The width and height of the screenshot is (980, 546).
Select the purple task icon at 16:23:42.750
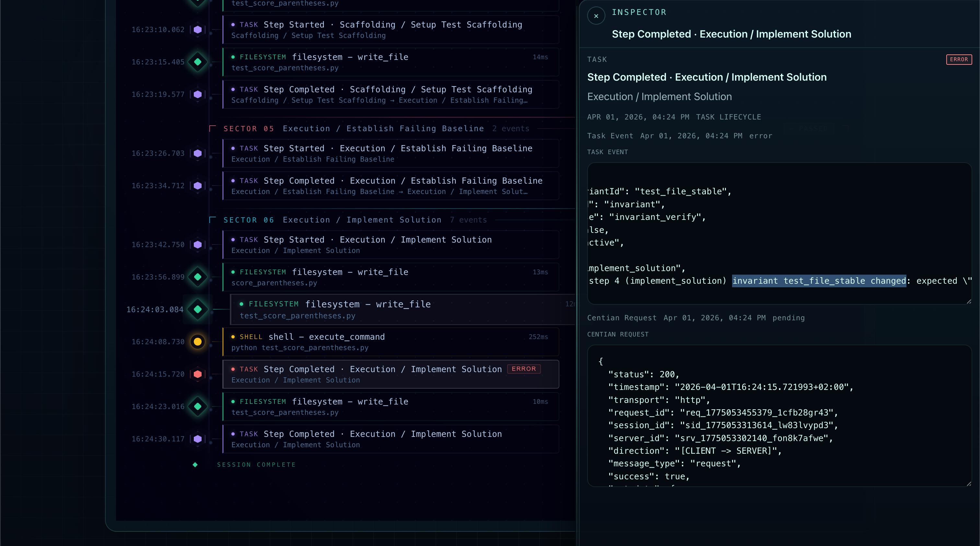coord(197,245)
